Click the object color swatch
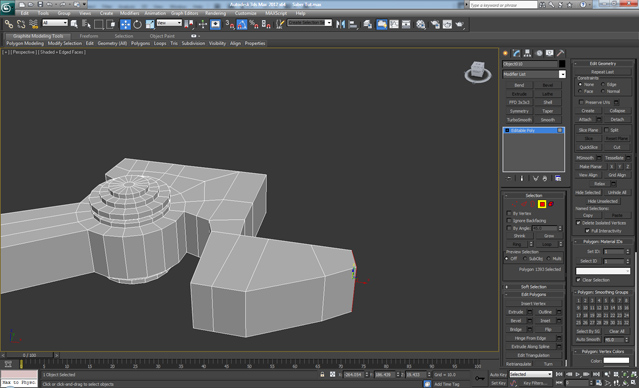Image resolution: width=639 pixels, height=388 pixels. [x=562, y=64]
